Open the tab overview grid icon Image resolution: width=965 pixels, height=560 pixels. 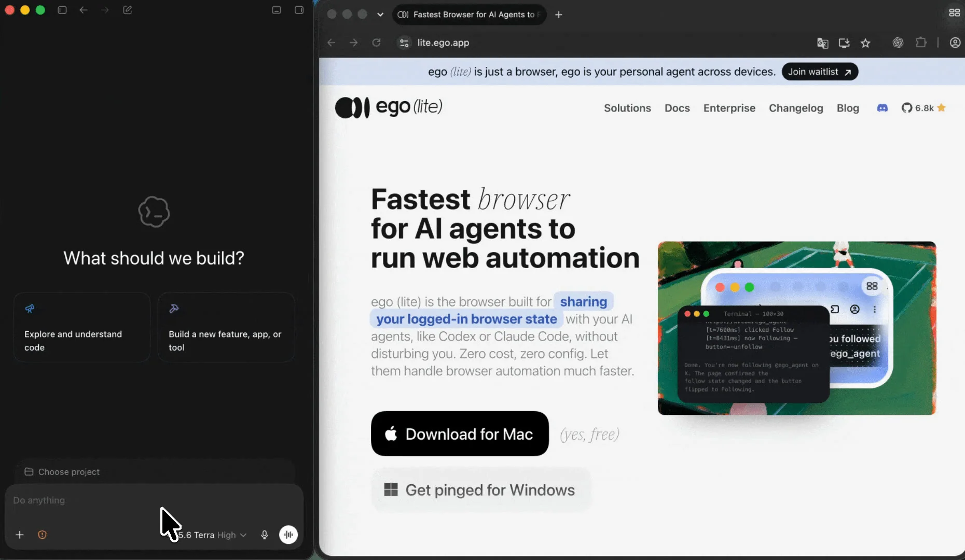(954, 13)
